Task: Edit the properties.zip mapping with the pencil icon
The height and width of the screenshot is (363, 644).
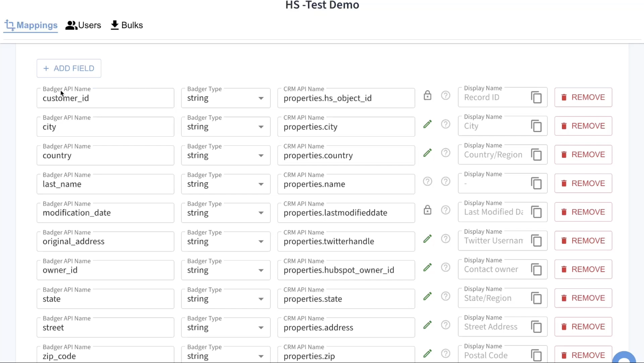Action: 427,354
